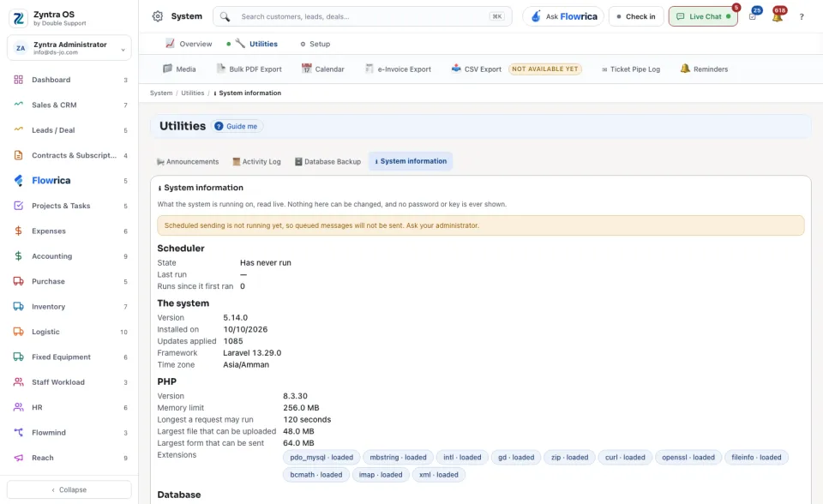This screenshot has width=823, height=504.
Task: Click the System gear icon in header
Action: pos(158,16)
